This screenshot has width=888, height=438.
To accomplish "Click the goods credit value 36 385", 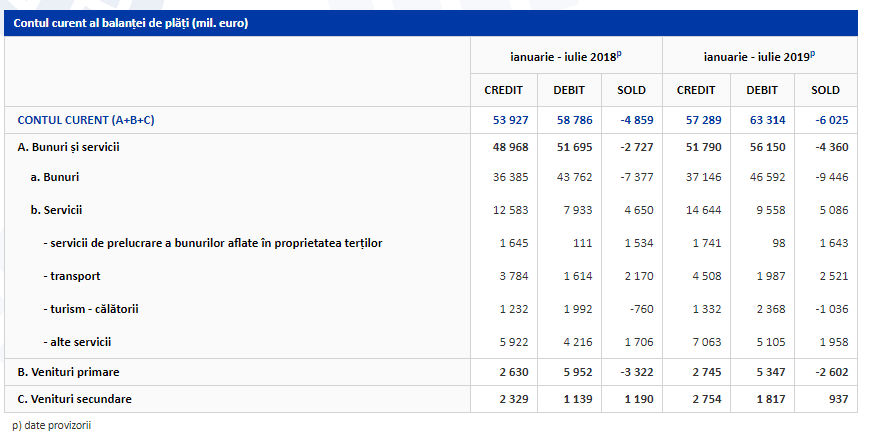I will click(x=510, y=177).
